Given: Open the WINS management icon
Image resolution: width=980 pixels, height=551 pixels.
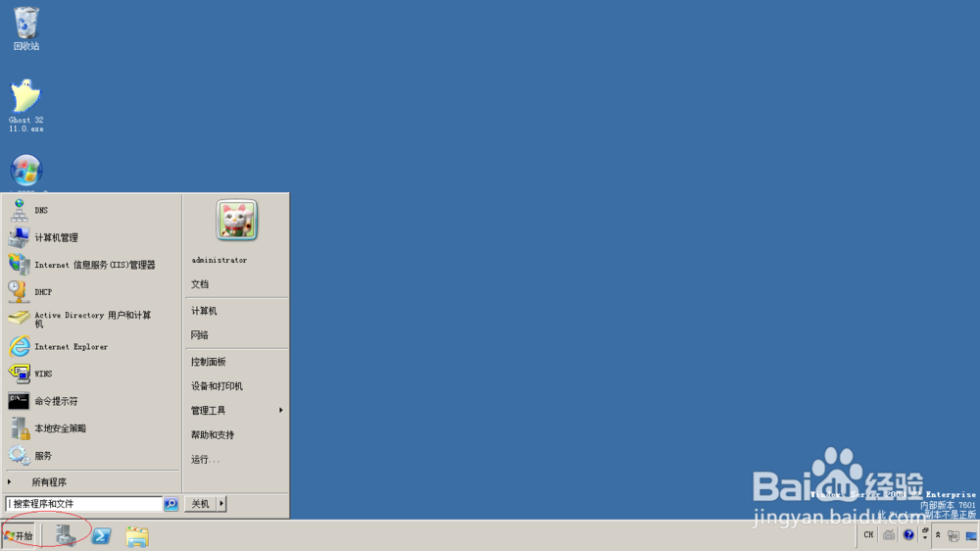Looking at the screenshot, I should pyautogui.click(x=19, y=374).
